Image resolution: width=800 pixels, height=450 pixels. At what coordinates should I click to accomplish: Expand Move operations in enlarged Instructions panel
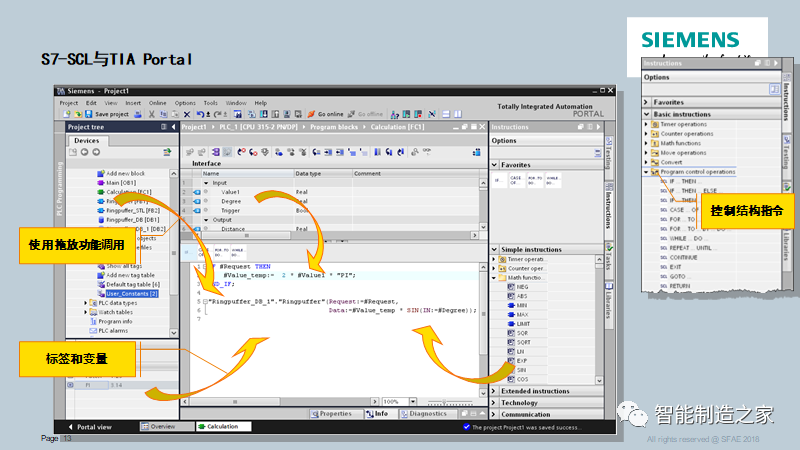(646, 153)
